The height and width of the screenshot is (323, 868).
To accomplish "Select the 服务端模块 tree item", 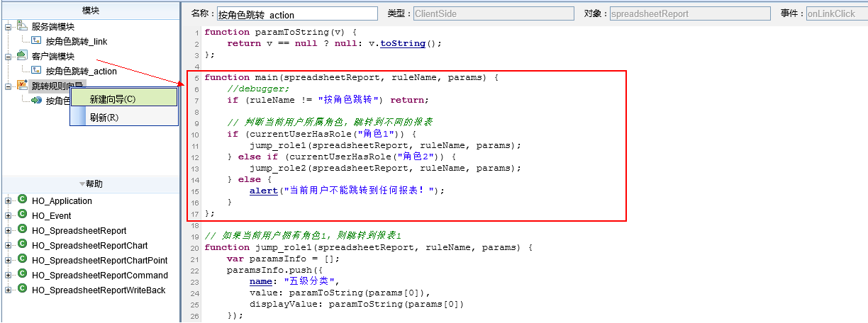I will 52,26.
